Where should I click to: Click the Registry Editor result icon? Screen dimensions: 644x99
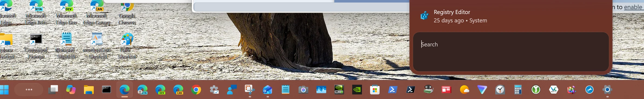click(425, 16)
